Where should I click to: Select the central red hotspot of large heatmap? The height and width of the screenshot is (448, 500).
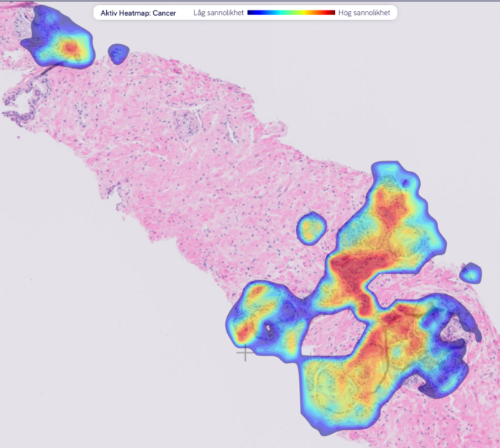[x=350, y=270]
